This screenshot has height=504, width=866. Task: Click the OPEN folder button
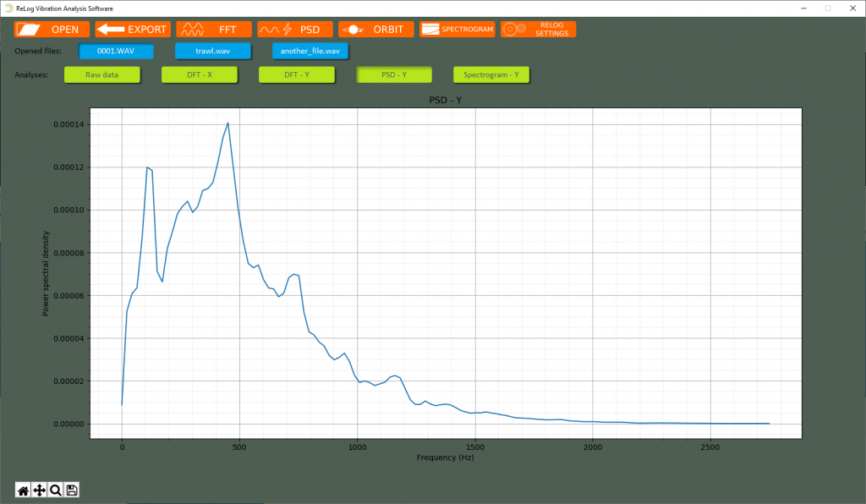tap(52, 30)
